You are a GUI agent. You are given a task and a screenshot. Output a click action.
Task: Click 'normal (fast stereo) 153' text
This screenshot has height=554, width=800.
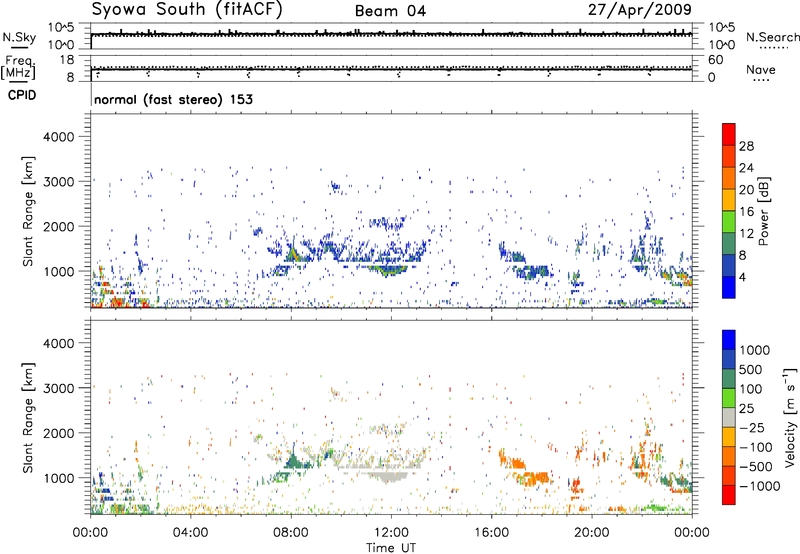pyautogui.click(x=173, y=99)
